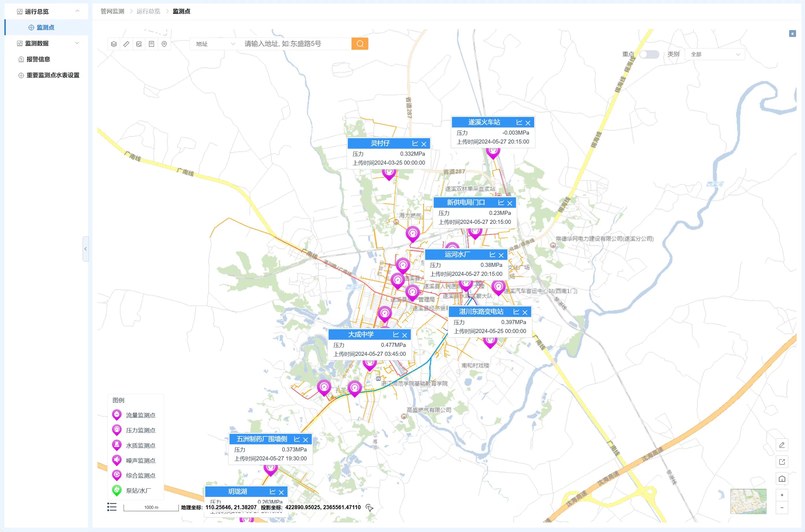Viewport: 805px width, 532px height.
Task: Toggle the 重点 switch
Action: coord(649,54)
